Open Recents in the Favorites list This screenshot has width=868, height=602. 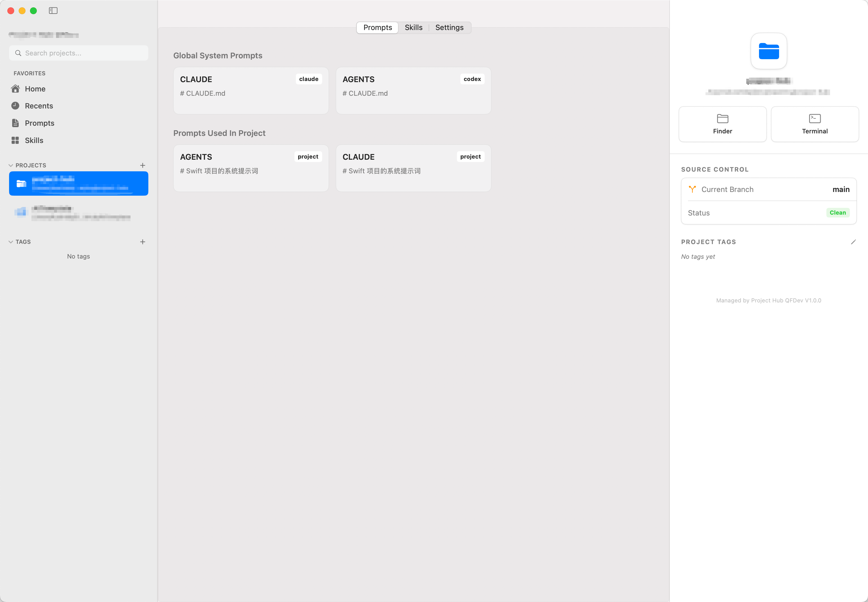click(78, 106)
